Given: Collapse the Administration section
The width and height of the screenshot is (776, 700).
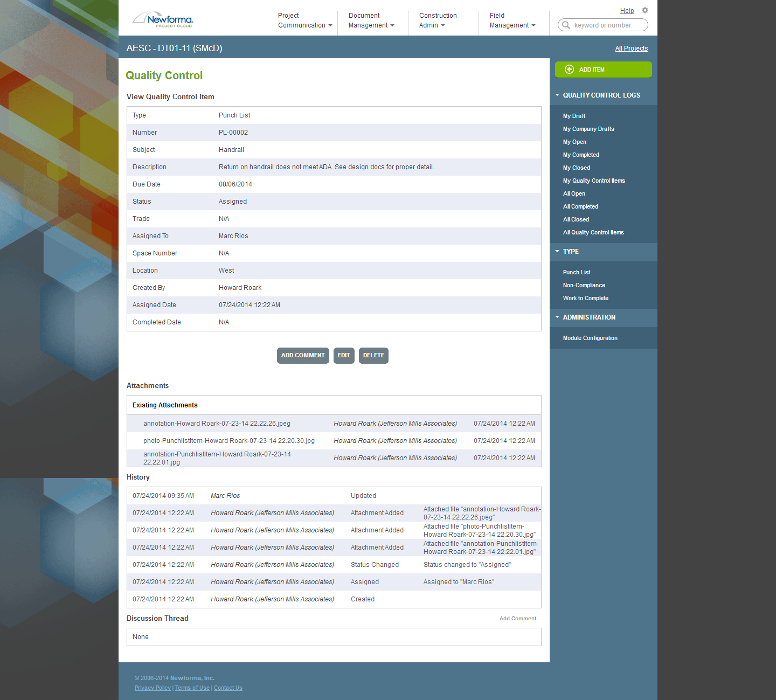Looking at the screenshot, I should pyautogui.click(x=557, y=317).
